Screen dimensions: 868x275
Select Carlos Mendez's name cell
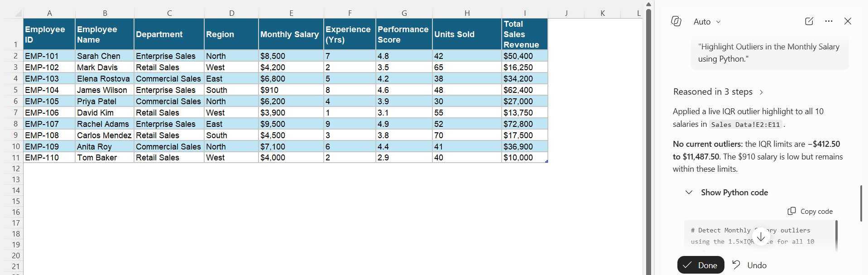point(105,135)
